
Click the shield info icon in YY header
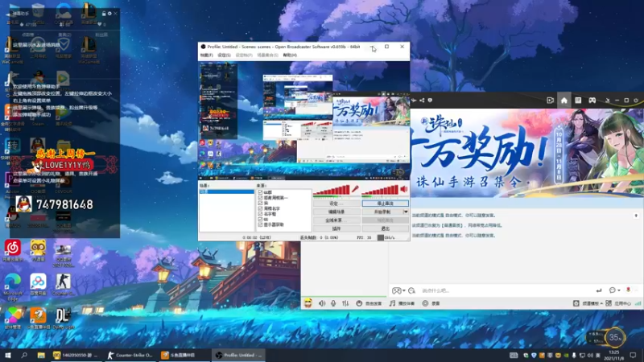click(430, 100)
